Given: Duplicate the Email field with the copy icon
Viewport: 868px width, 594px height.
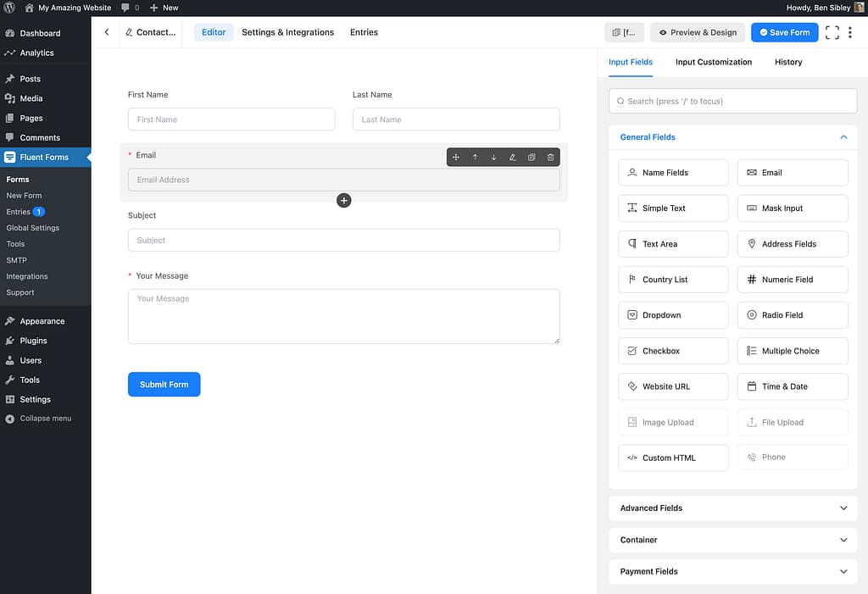Looking at the screenshot, I should 531,157.
